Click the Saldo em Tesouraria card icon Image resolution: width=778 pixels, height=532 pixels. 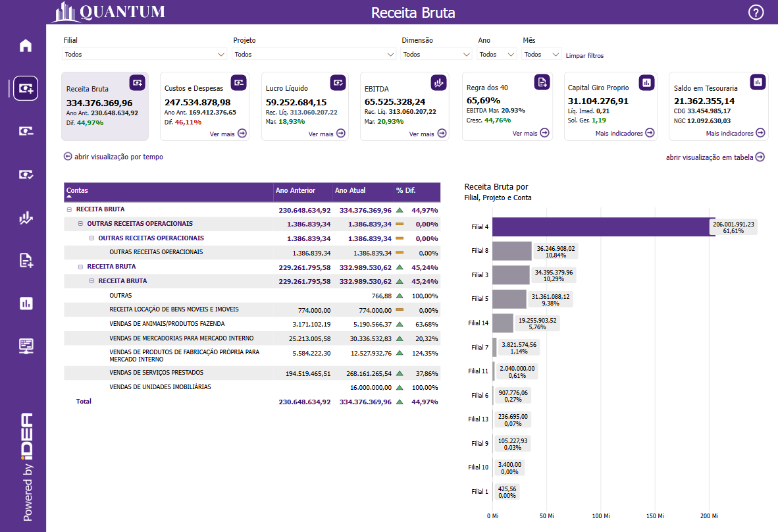(758, 82)
